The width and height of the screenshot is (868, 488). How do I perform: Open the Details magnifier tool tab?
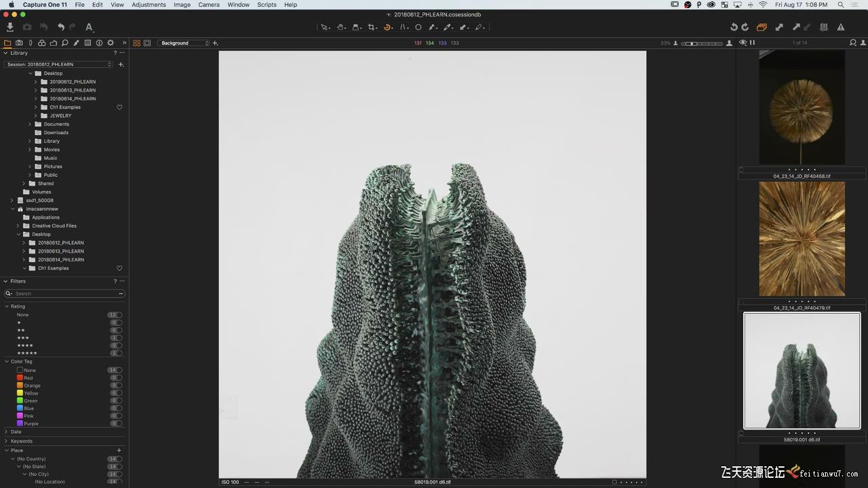pyautogui.click(x=64, y=43)
